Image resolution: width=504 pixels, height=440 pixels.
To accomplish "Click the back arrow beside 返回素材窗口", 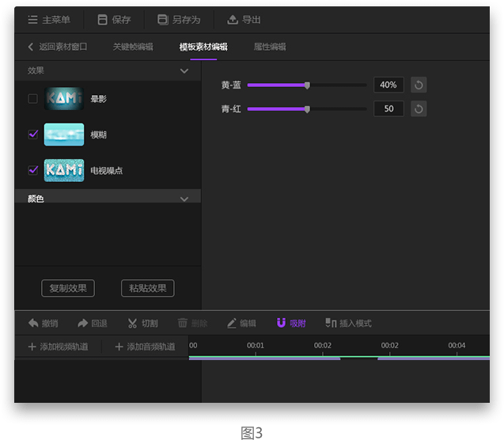I will click(x=31, y=47).
